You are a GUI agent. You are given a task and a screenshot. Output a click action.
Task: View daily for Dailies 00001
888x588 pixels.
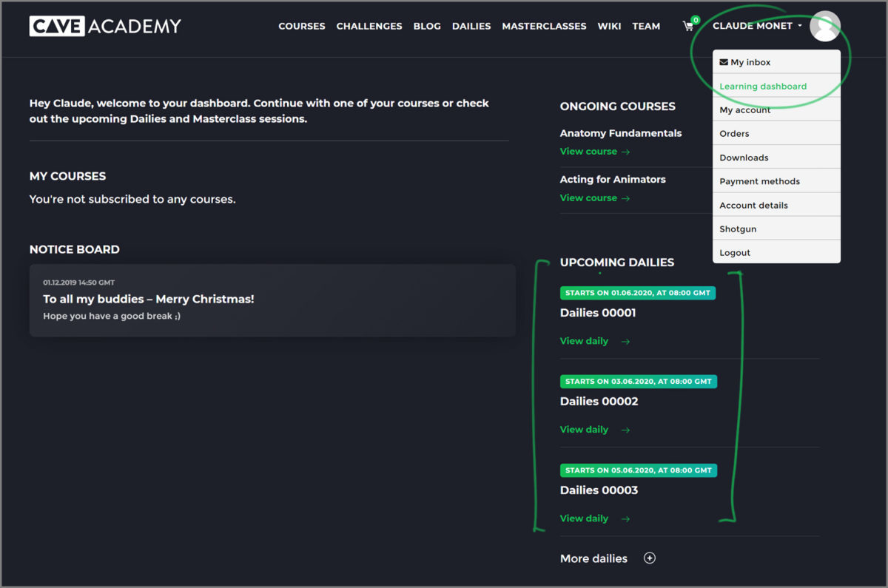[595, 341]
